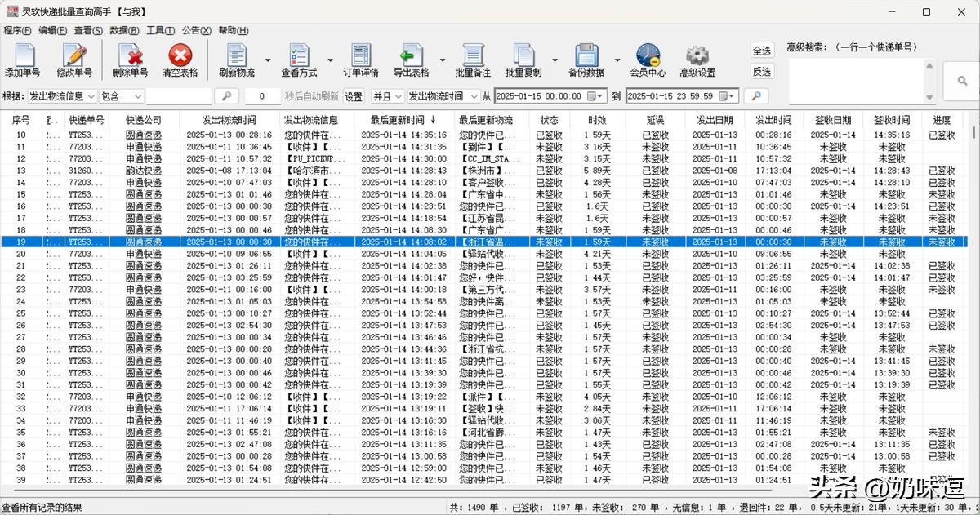Click the 全选 select all button
Viewport: 980px width, 515px height.
(761, 51)
